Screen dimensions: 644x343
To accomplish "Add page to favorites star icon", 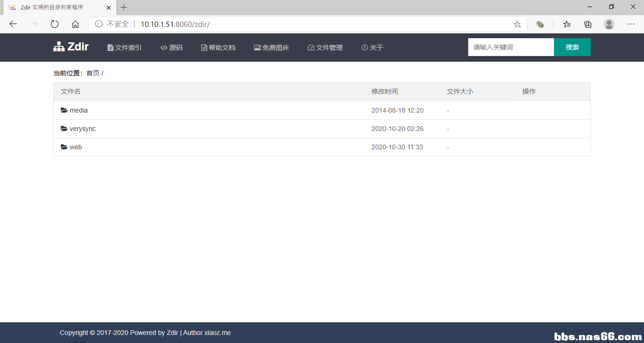I will [x=517, y=24].
